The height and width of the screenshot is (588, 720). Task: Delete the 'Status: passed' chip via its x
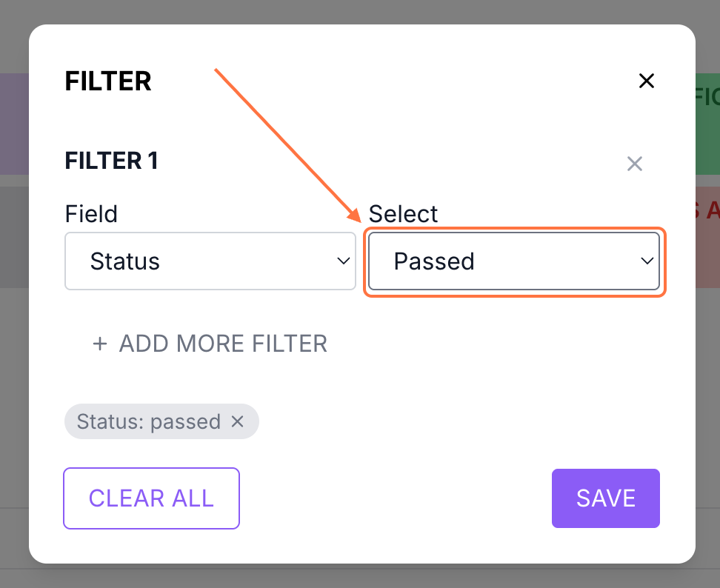point(238,421)
